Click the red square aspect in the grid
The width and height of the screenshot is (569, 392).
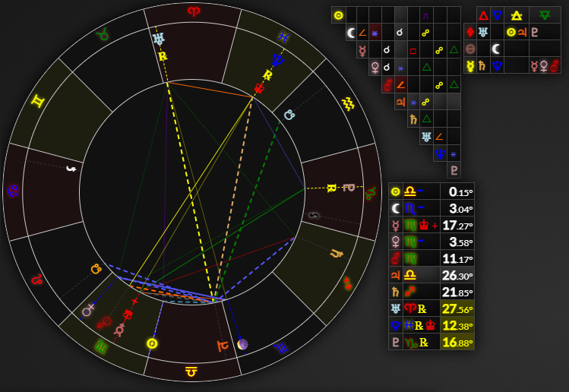413,50
